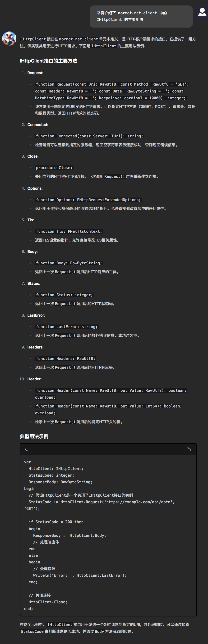Click the '典型用法示例' section heading
The image size is (208, 644).
click(x=34, y=436)
